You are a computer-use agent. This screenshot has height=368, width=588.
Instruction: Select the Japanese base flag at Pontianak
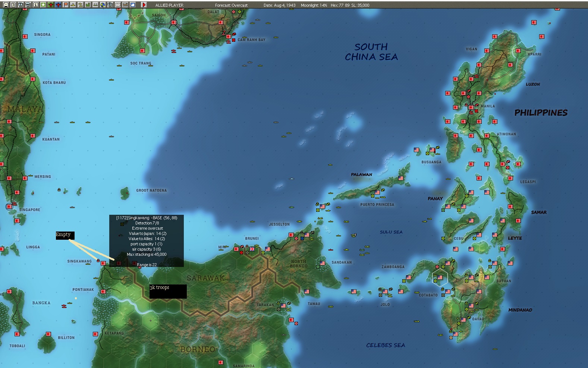click(x=103, y=292)
